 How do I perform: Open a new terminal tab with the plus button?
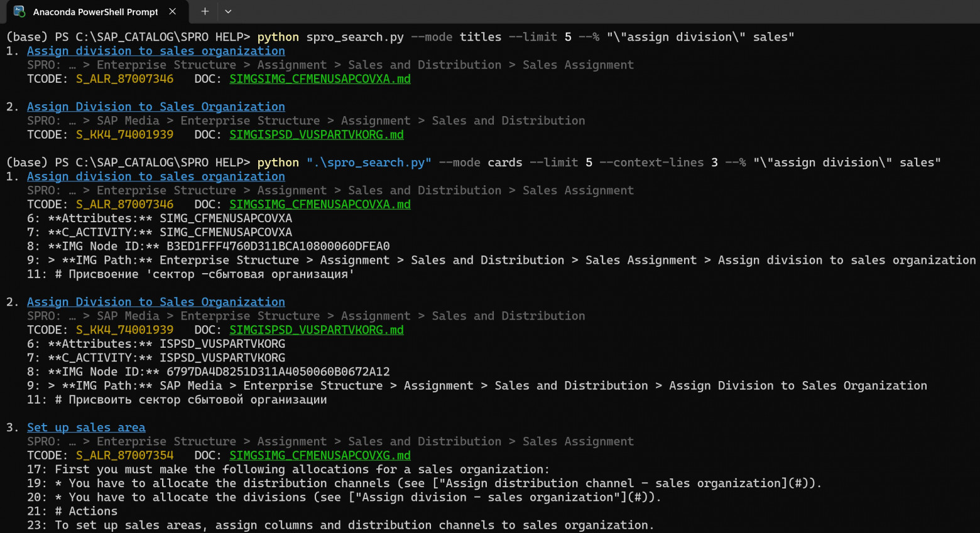coord(205,11)
